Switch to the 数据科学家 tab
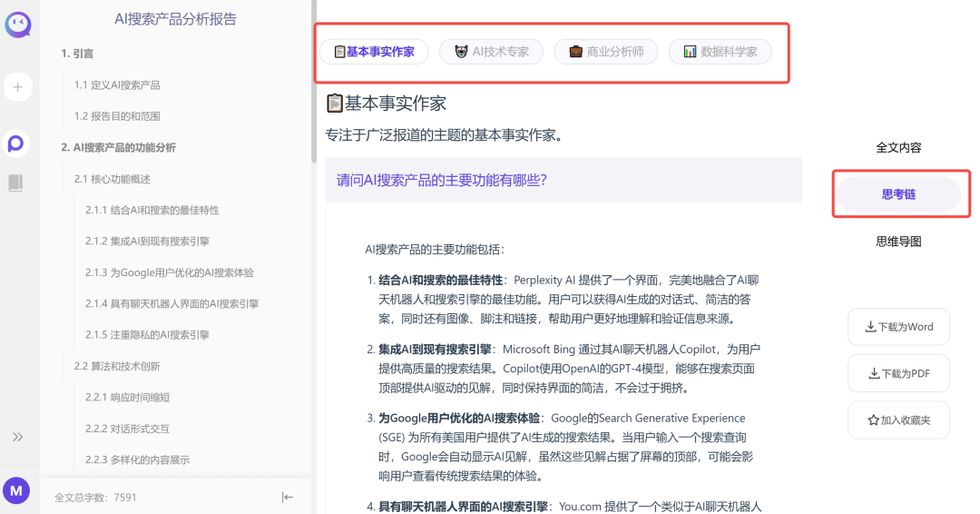980x514 pixels. [x=720, y=51]
